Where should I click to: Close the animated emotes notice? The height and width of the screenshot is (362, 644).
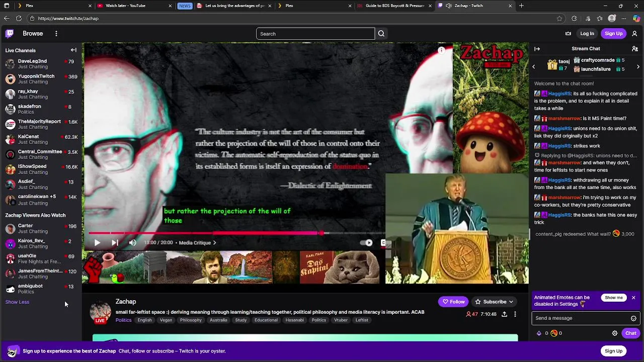[x=633, y=298]
